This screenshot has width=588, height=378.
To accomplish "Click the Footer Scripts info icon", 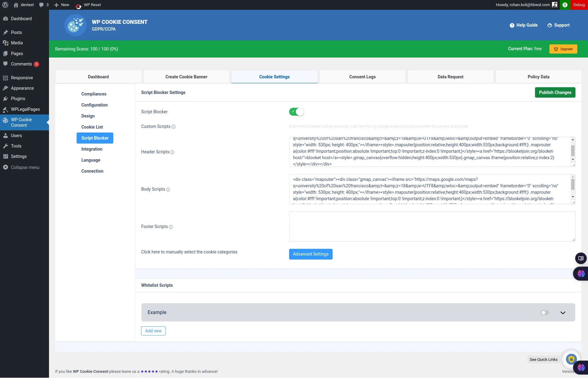I will click(x=171, y=227).
